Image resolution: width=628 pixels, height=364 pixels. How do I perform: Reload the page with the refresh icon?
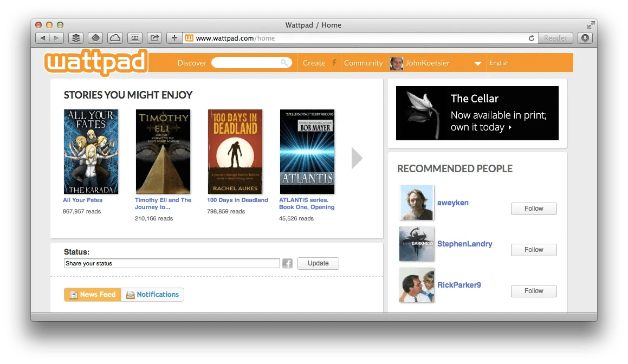(x=532, y=38)
